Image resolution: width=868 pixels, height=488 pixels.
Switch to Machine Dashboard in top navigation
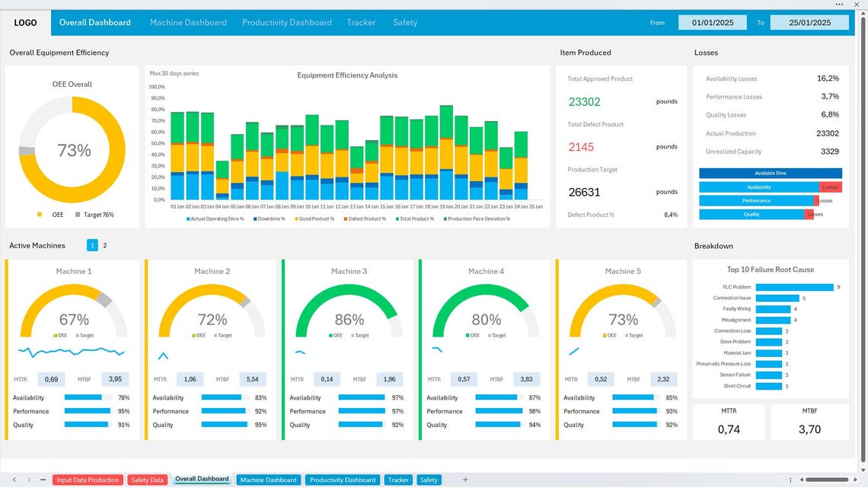coord(188,23)
